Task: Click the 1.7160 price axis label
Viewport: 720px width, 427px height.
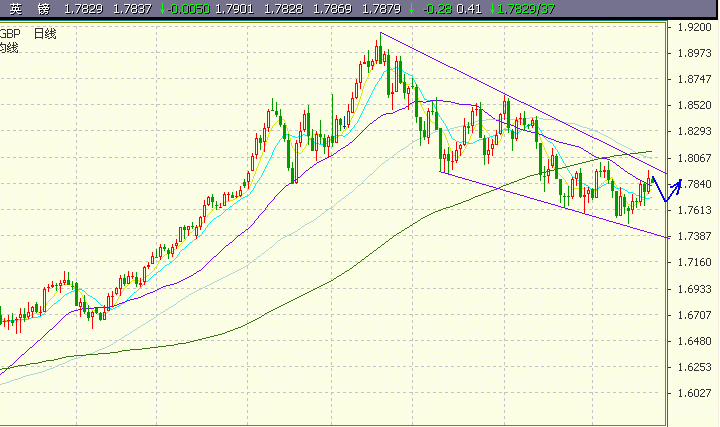Action: [x=694, y=263]
